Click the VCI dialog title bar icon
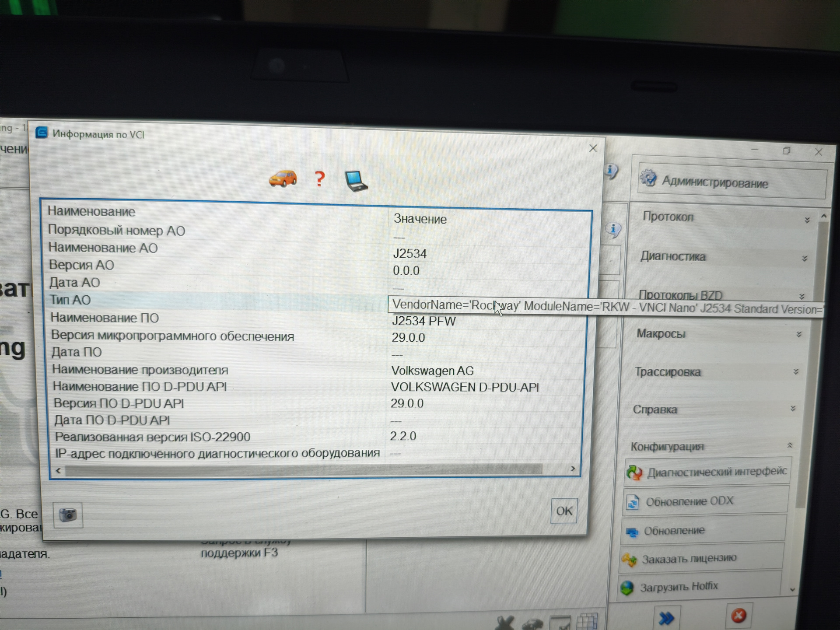 42,133
